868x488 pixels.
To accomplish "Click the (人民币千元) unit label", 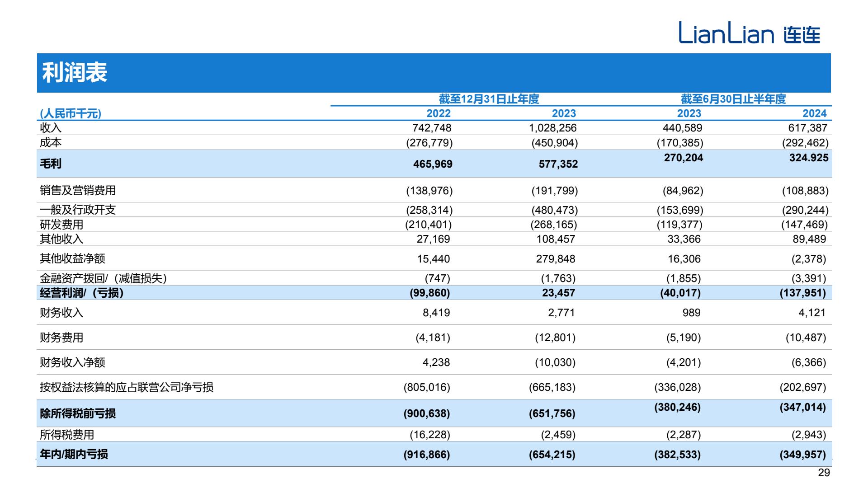I will (71, 114).
